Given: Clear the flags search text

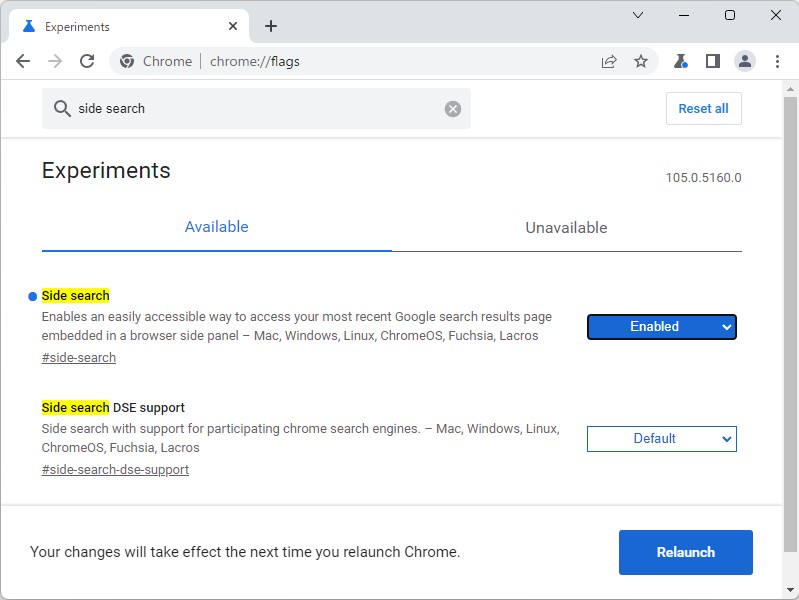Looking at the screenshot, I should 452,109.
